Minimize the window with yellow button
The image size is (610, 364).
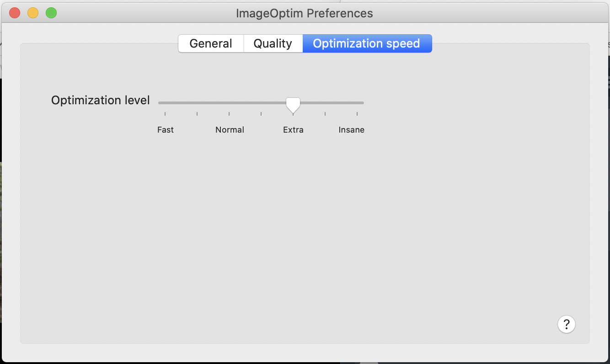(x=33, y=13)
